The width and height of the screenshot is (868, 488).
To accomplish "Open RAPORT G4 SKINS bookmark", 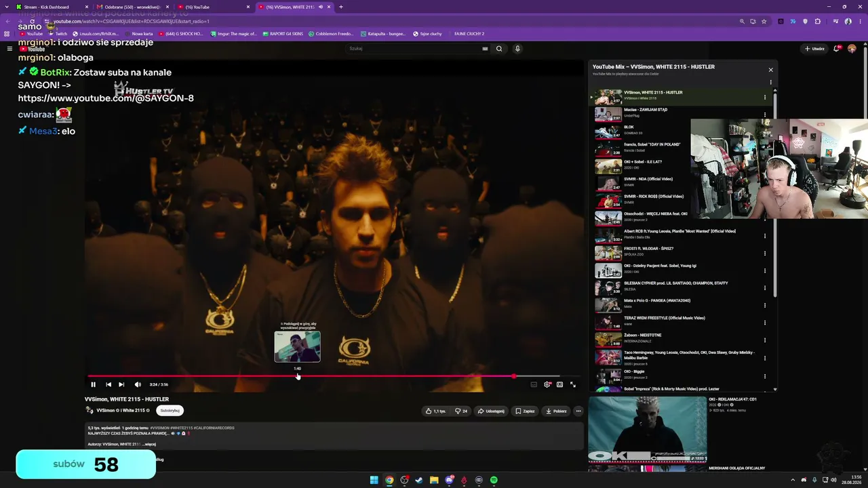I will click(283, 34).
